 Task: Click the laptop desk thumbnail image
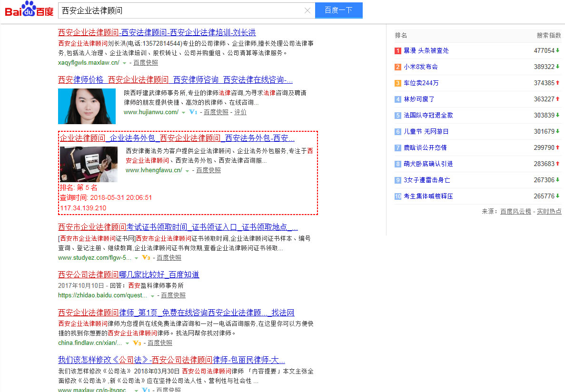pos(89,164)
